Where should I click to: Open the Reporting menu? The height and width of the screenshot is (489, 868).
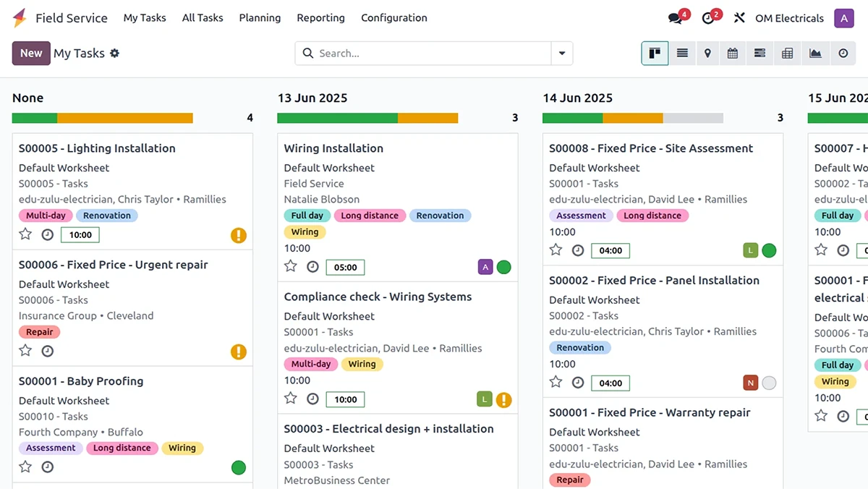click(x=320, y=18)
